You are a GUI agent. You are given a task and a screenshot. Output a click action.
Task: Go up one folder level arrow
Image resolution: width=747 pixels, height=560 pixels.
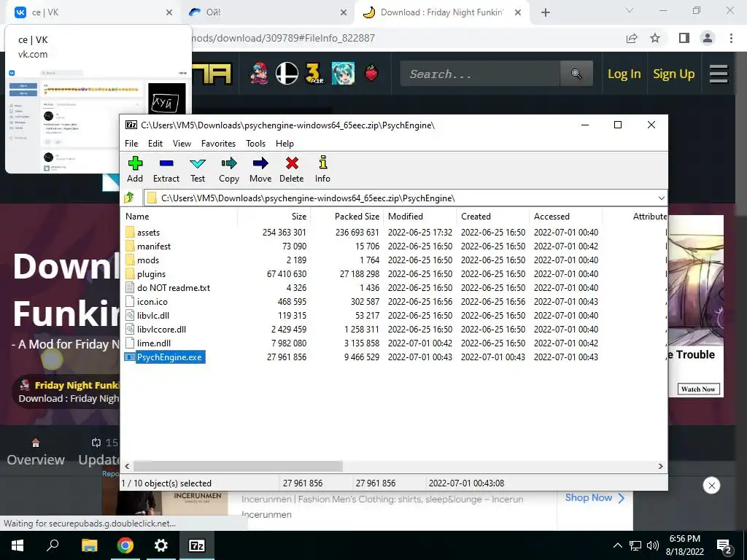pos(129,198)
